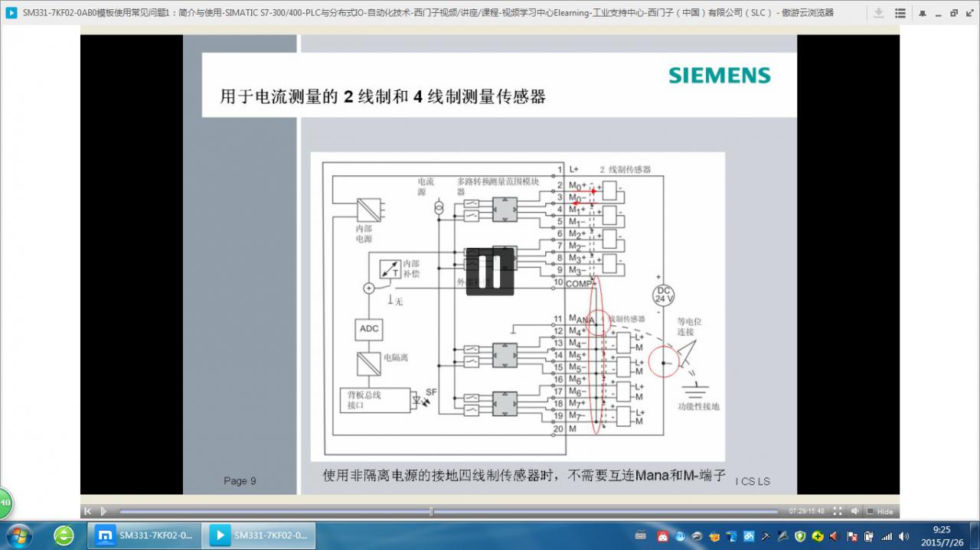Click the Hide button in the player bar
Screen dimensions: 980x550
point(881,511)
